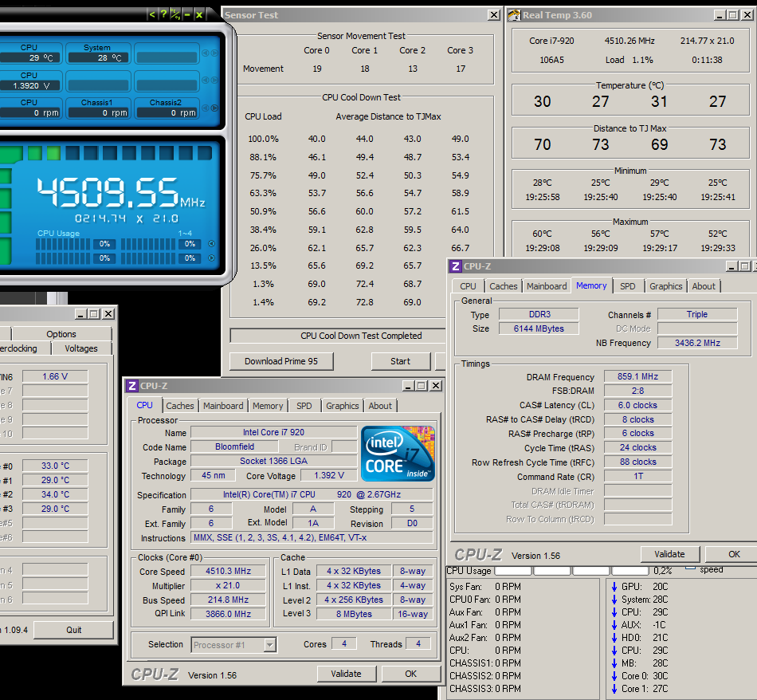Open Graphics tab in CPU-Z Memory window

665,286
